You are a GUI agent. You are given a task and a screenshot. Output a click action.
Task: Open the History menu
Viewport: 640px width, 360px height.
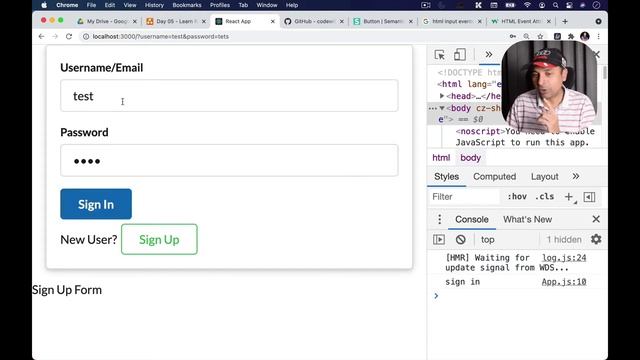154,5
